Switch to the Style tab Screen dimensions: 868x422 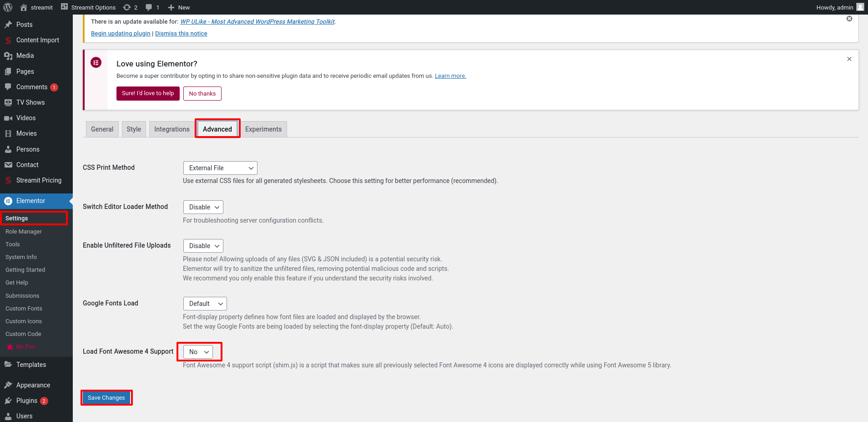[x=134, y=129]
